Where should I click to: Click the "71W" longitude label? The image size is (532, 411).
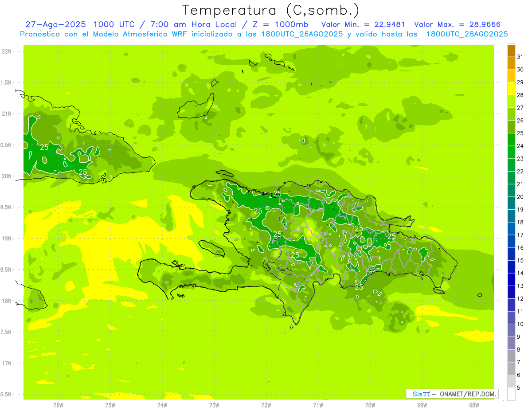(318, 405)
